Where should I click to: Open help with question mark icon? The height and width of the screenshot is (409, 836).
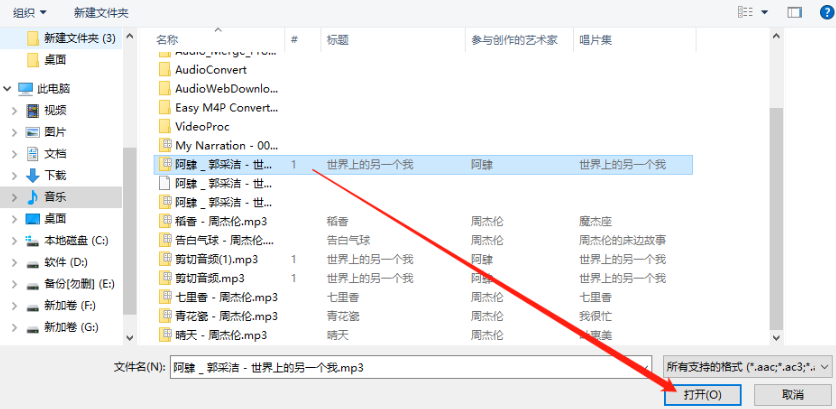point(826,12)
